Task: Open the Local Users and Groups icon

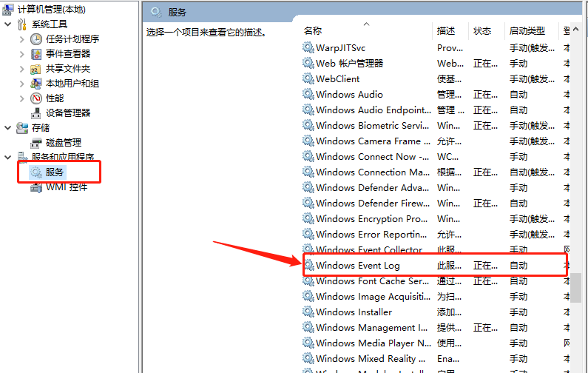Action: (36, 84)
